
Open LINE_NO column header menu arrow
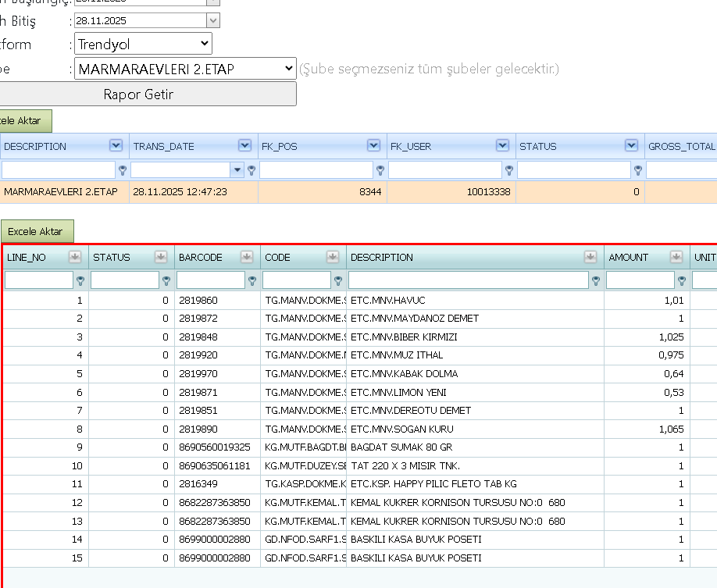(75, 257)
